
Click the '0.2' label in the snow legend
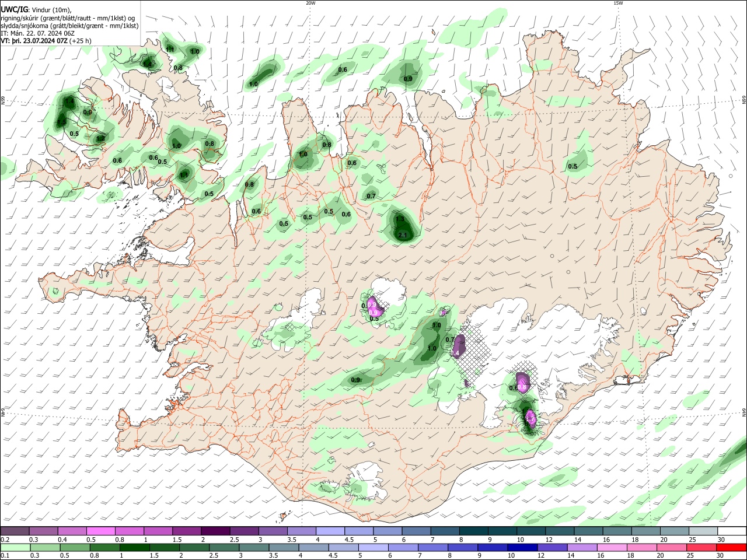pos(5,540)
